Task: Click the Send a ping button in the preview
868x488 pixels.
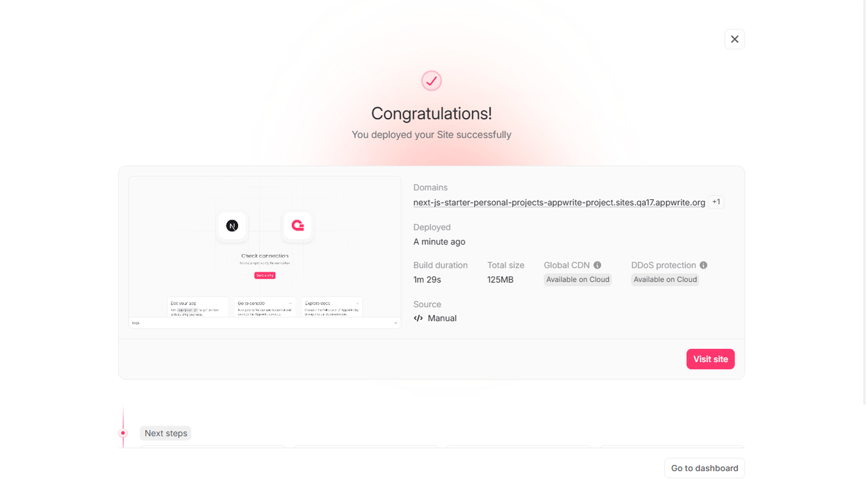Action: (x=264, y=274)
